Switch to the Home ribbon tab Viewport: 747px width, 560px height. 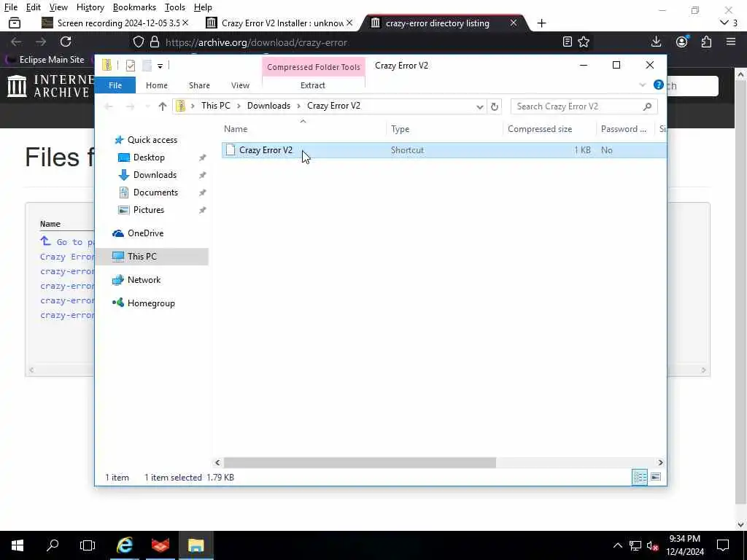click(156, 85)
